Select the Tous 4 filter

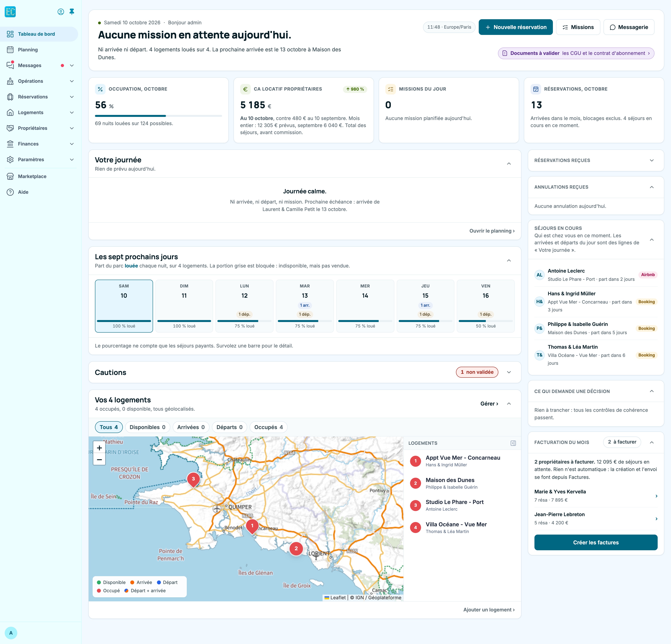[108, 427]
